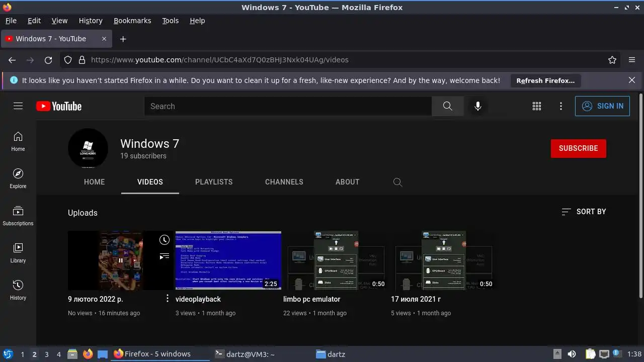This screenshot has height=362, width=644.
Task: Open the videoplayback video thumbnail
Action: click(228, 260)
